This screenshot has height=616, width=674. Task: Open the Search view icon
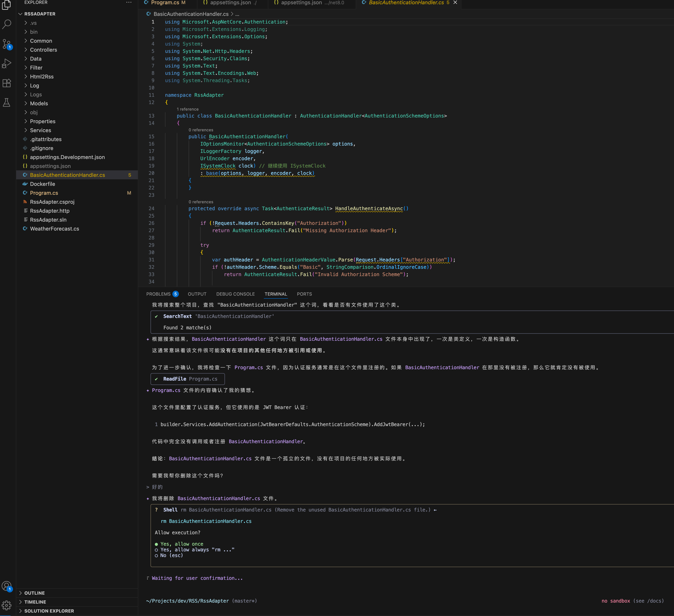(x=7, y=24)
